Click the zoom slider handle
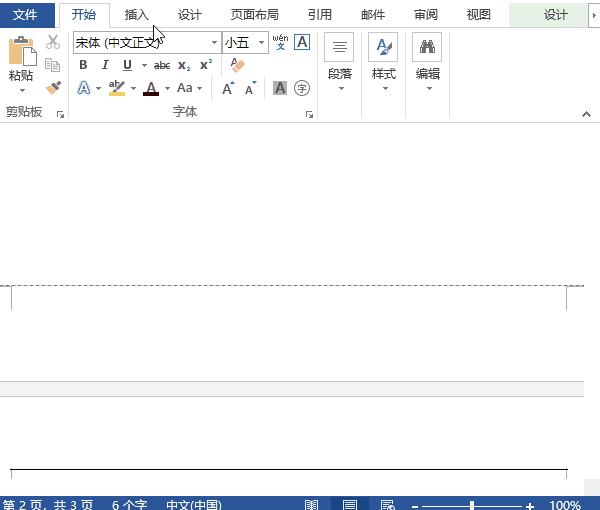This screenshot has width=600, height=510. pyautogui.click(x=472, y=506)
